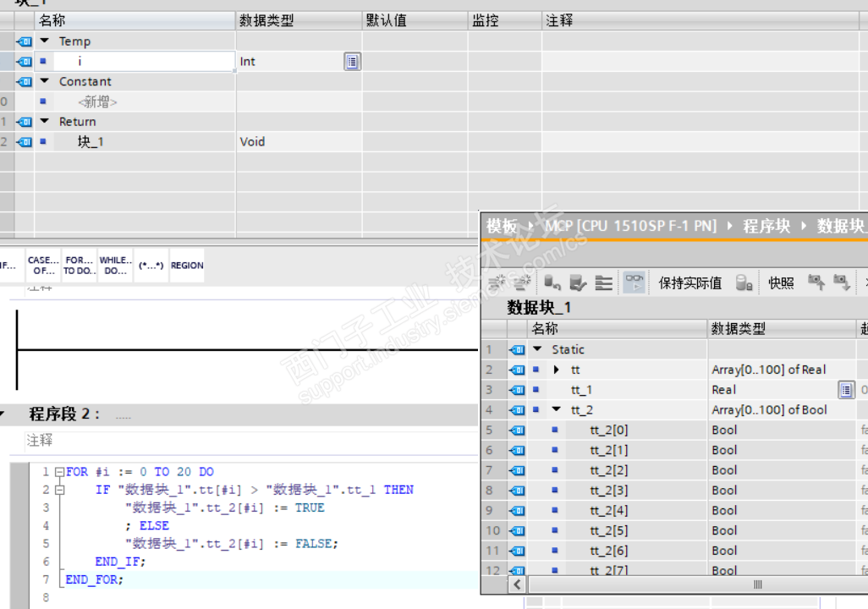Screen dimensions: 868x609
Task: Click tag icon of Static row
Action: point(517,349)
